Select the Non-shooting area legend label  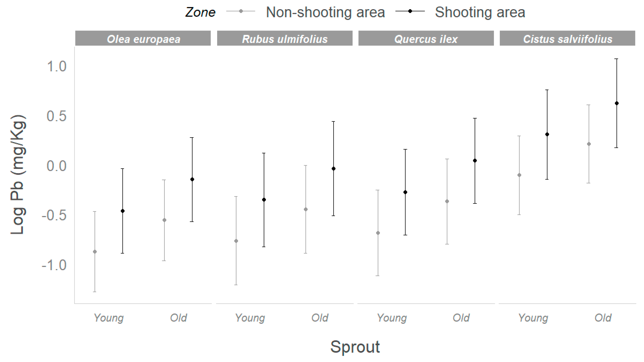[x=325, y=12]
